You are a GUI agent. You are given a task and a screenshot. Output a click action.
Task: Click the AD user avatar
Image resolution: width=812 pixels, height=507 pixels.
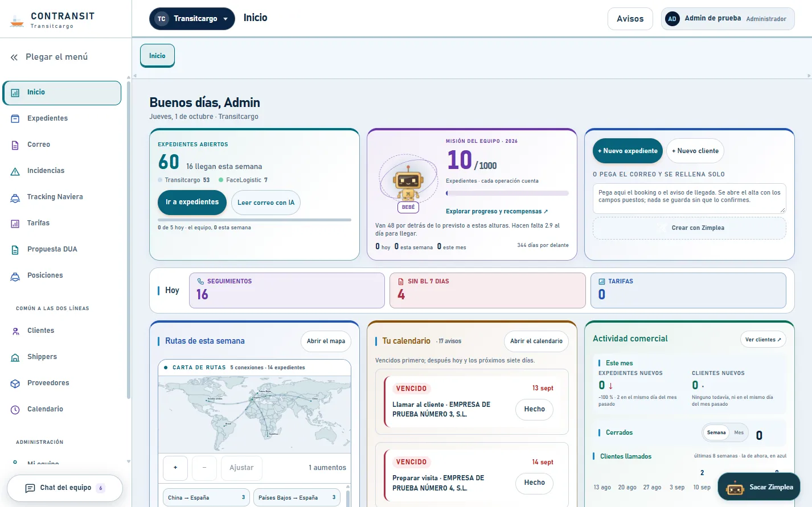point(672,19)
